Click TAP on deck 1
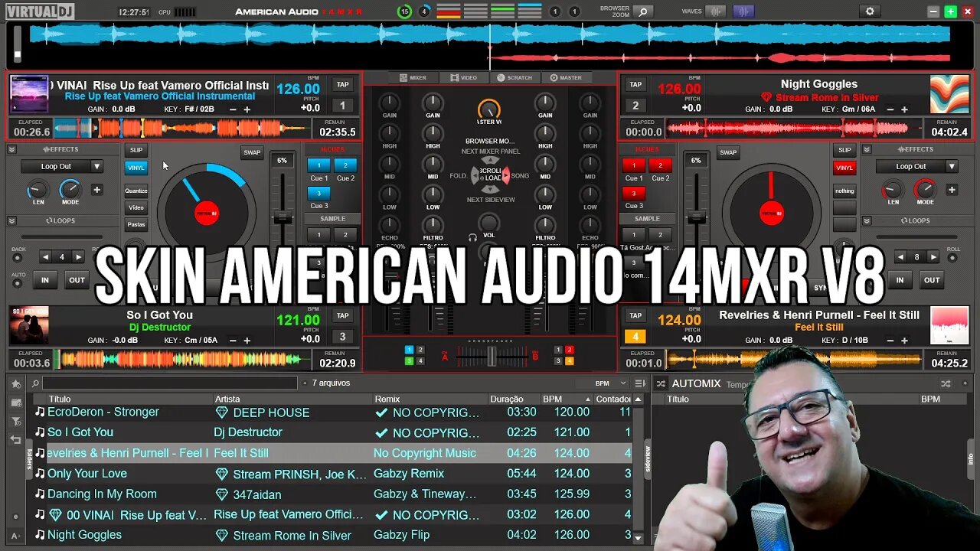 tap(342, 85)
